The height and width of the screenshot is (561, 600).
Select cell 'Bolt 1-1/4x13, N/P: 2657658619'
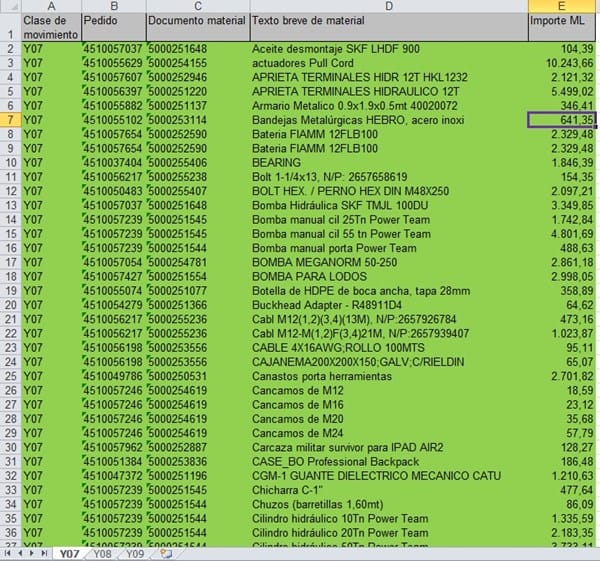coord(389,177)
